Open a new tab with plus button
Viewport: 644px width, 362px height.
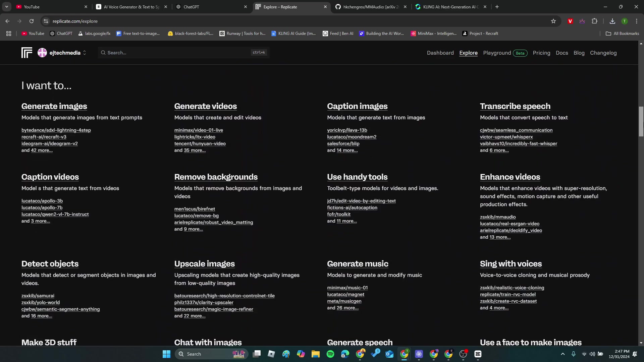(497, 7)
